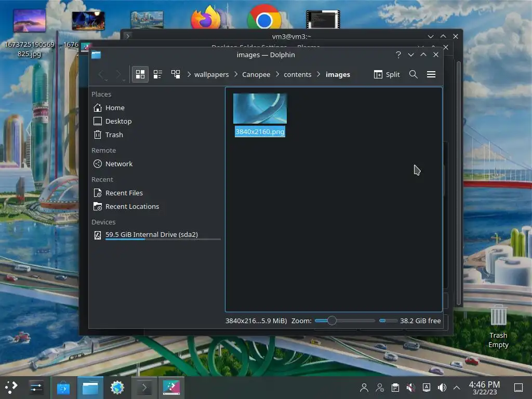
Task: Expand chevron before Canopee breadcrumb
Action: coord(236,74)
